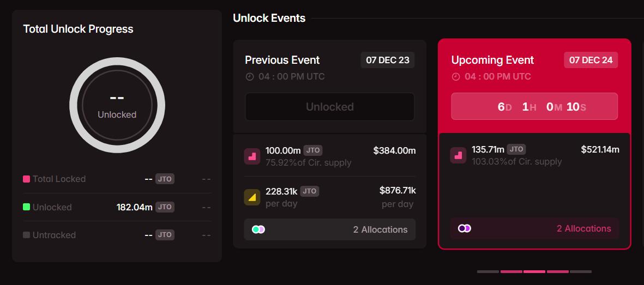Click the clock icon under Upcoming Event

coord(456,77)
